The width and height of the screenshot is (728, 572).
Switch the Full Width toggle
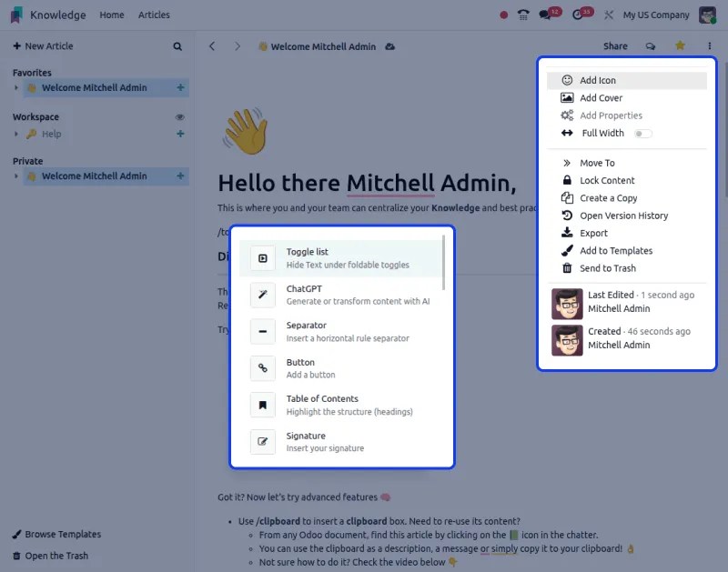pos(643,134)
